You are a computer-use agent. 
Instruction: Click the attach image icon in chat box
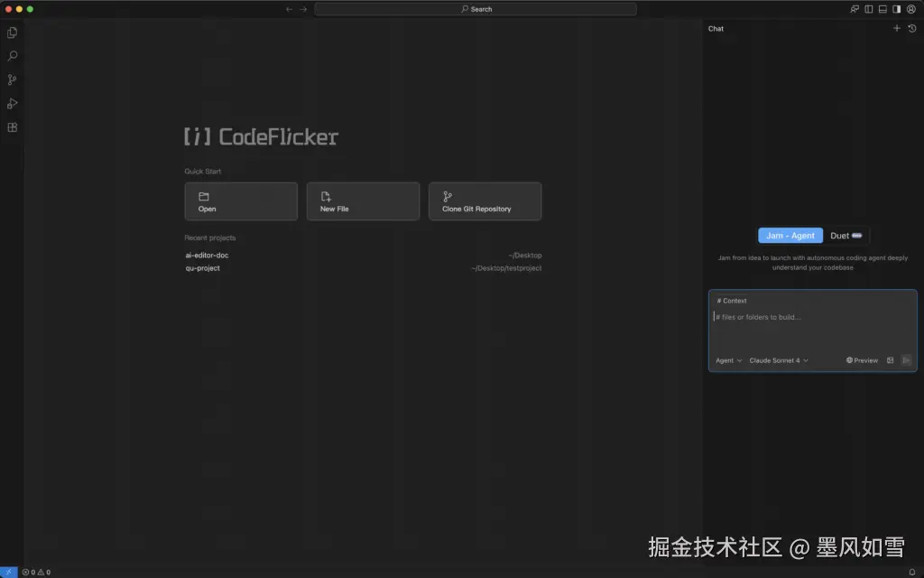pos(890,360)
